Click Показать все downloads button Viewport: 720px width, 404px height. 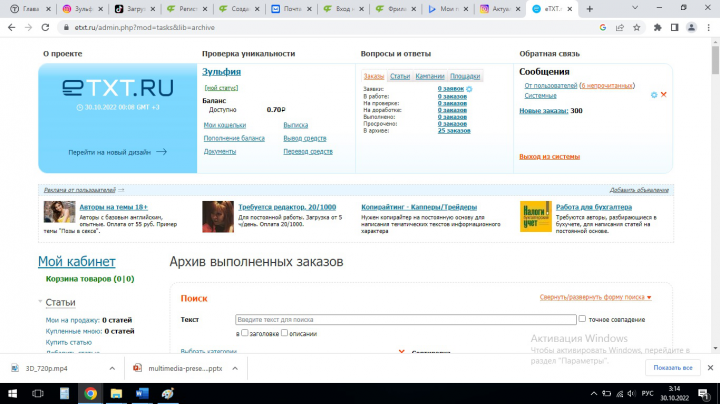(x=673, y=368)
